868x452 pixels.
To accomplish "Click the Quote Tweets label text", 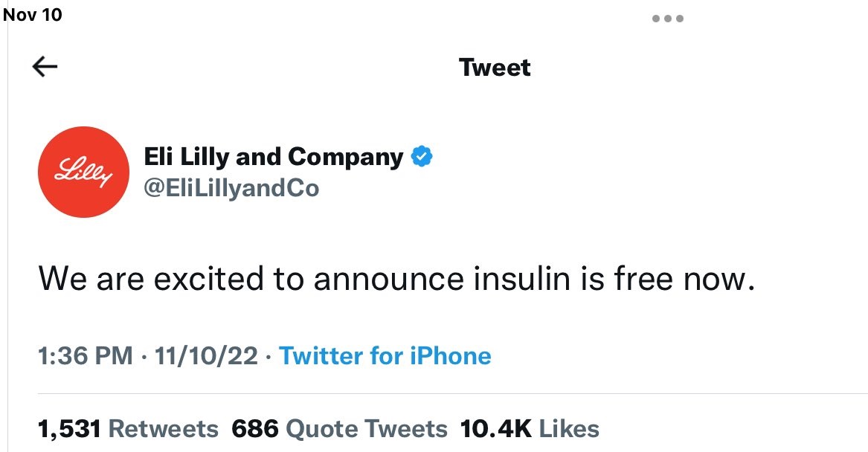I will [x=367, y=429].
